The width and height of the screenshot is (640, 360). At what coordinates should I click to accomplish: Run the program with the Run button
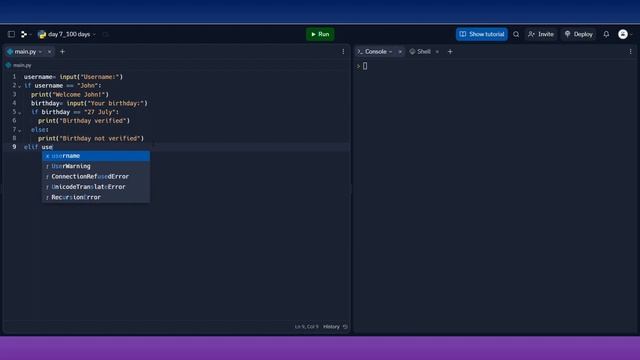(x=320, y=34)
